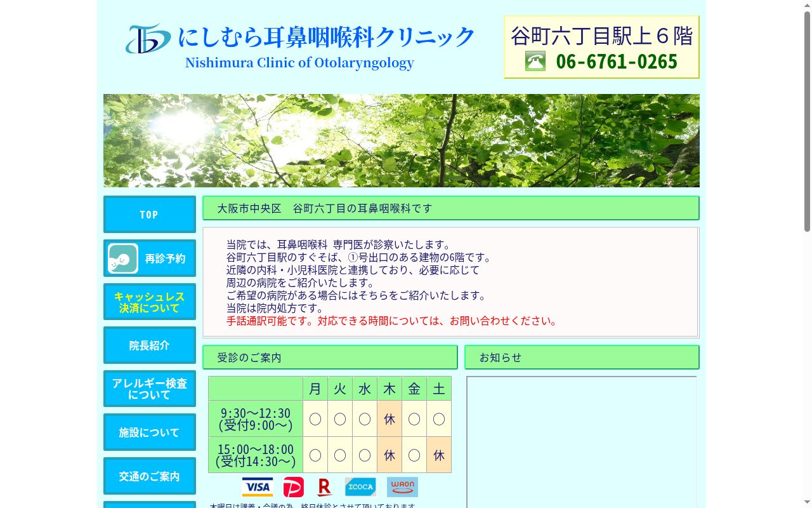Click the red 手話通訳可能です notice
812x508 pixels.
393,321
